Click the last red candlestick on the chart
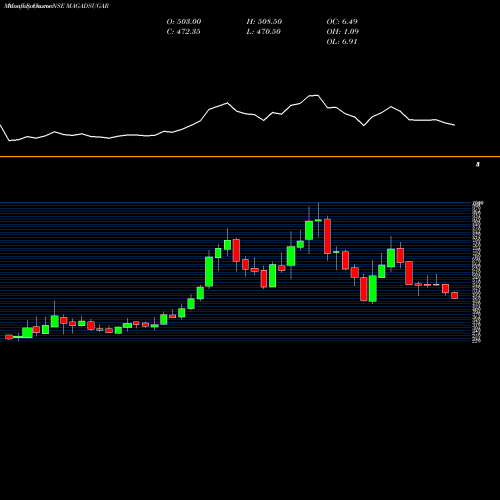The image size is (500, 500). [455, 295]
